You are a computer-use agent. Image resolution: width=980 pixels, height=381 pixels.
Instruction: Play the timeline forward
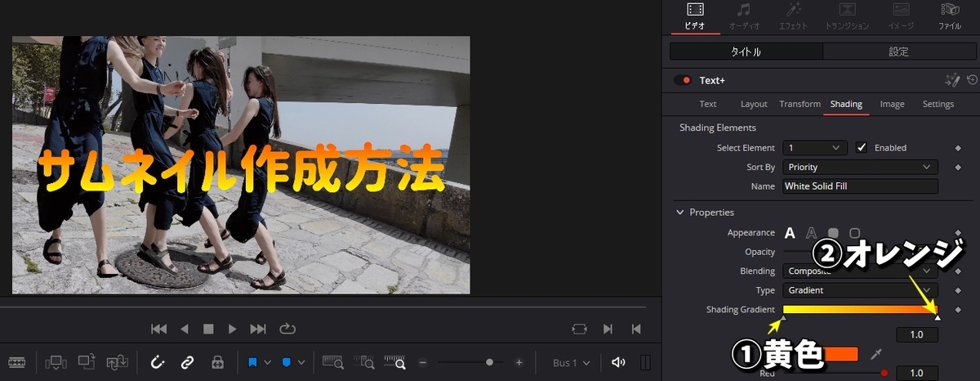(x=233, y=329)
